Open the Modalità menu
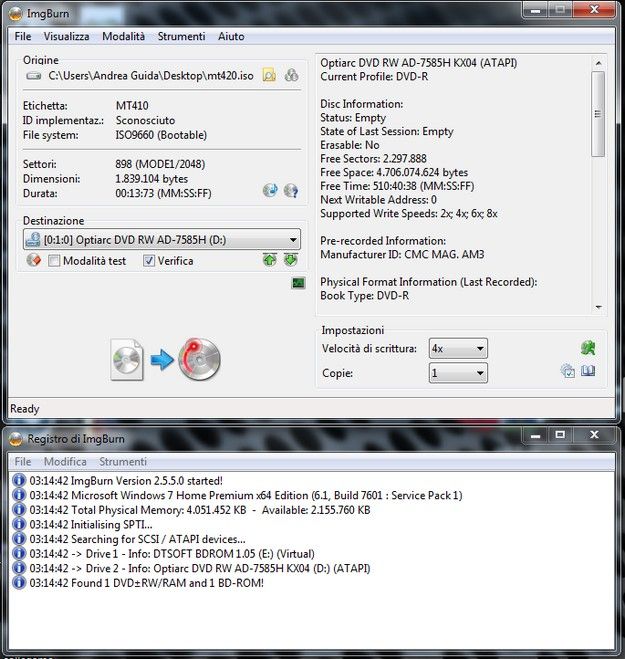This screenshot has width=625, height=659. [x=124, y=37]
